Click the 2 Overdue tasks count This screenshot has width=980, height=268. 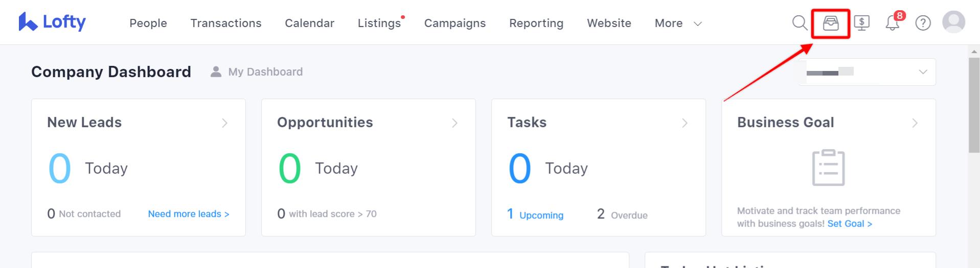tap(622, 214)
